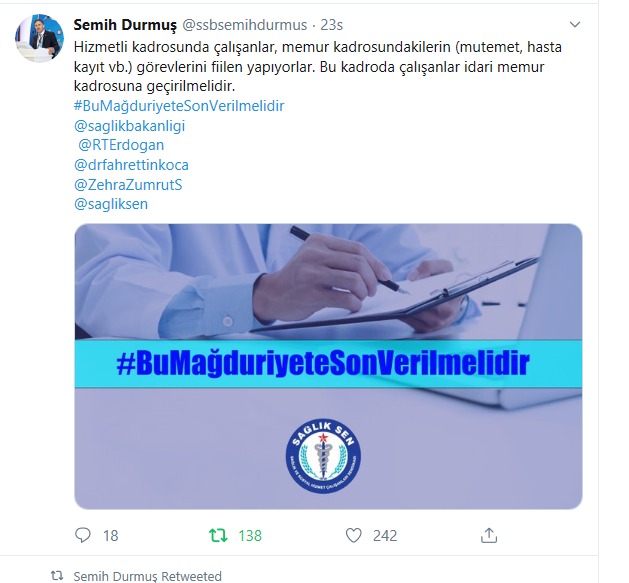The image size is (629, 583).
Task: Open the @RTErdogan mention
Action: tap(121, 145)
